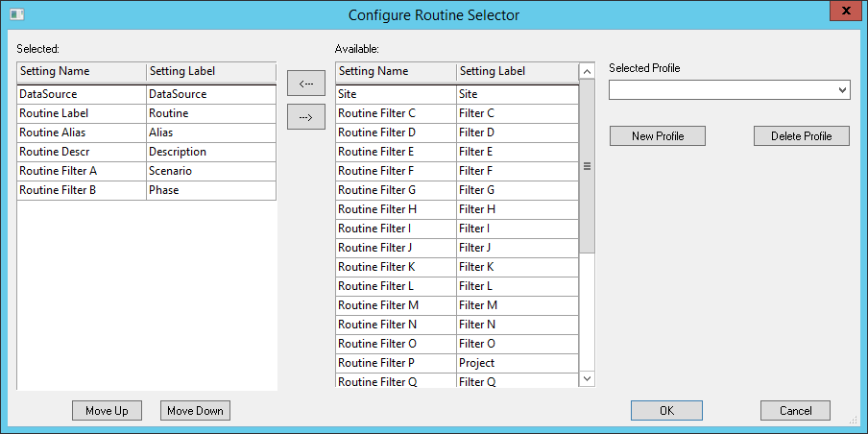The image size is (868, 434).
Task: Click Setting Label header in Selected list
Action: pyautogui.click(x=210, y=71)
